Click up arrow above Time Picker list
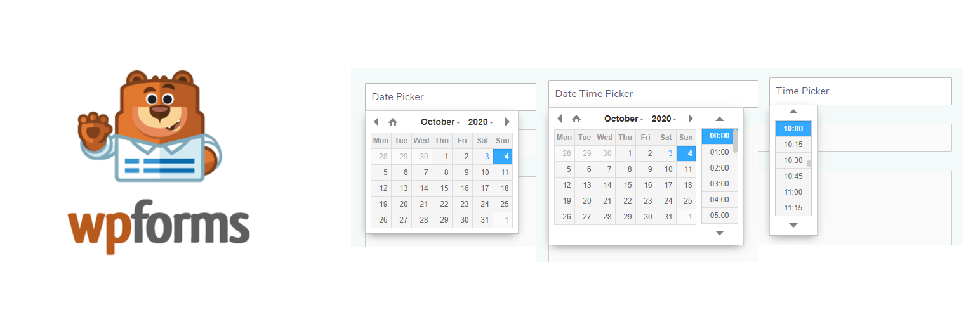This screenshot has width=980, height=317. [x=793, y=112]
